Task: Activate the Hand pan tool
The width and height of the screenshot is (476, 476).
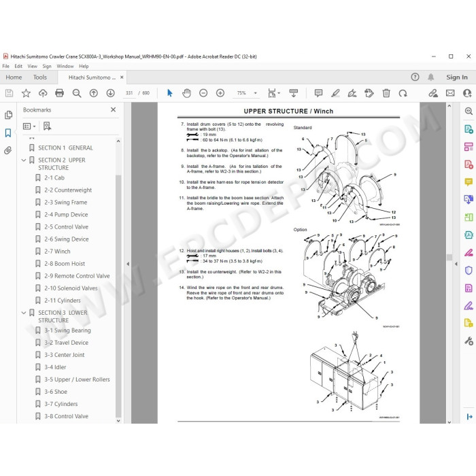Action: click(x=186, y=93)
